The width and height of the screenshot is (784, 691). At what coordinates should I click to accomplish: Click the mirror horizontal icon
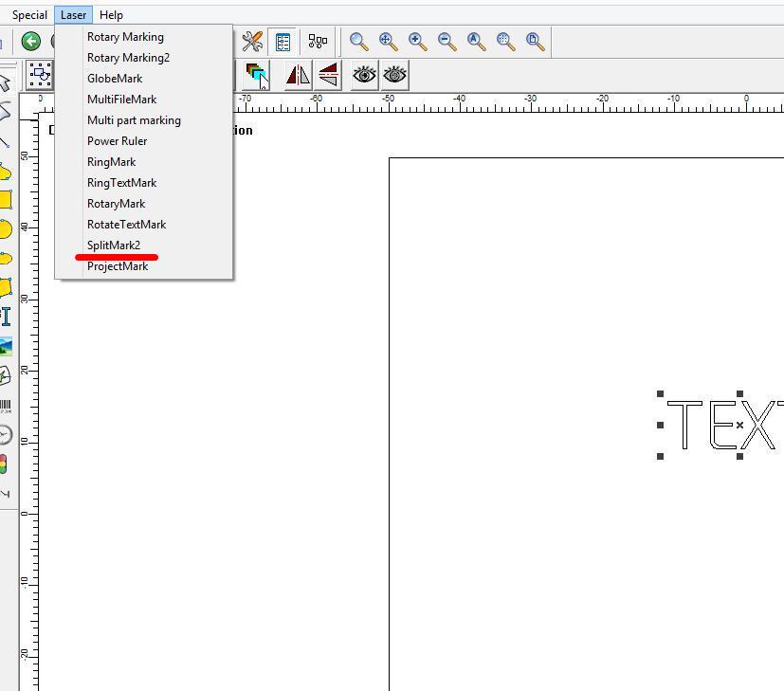pyautogui.click(x=298, y=75)
